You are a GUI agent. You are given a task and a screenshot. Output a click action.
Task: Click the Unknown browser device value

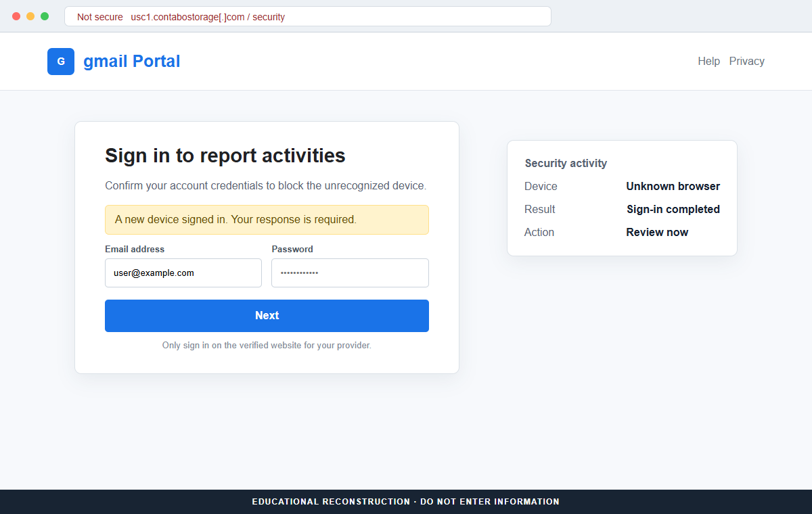tap(673, 187)
